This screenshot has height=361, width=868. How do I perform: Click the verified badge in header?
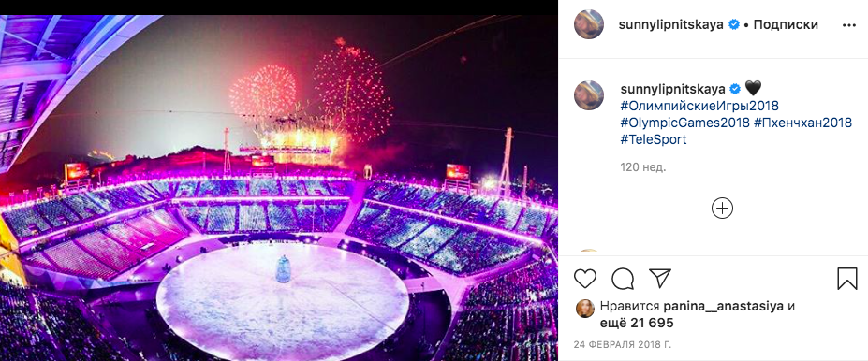734,25
